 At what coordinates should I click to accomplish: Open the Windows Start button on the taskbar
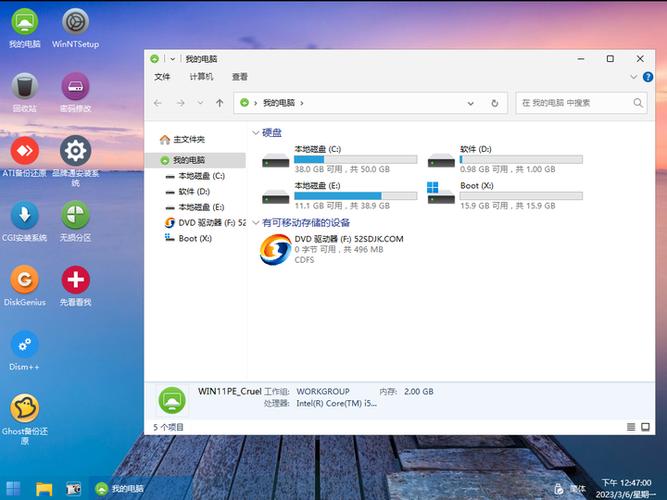coord(13,489)
